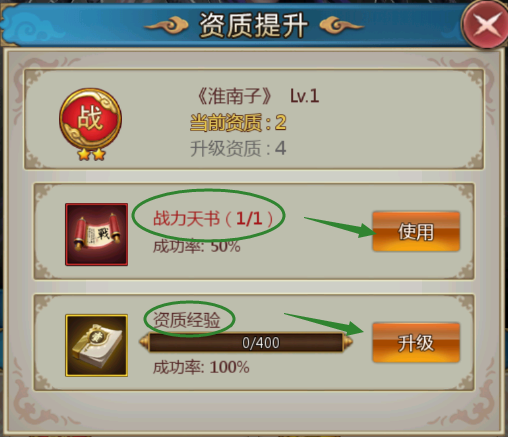Click the Lv.1 level text
This screenshot has width=508, height=437.
click(304, 96)
